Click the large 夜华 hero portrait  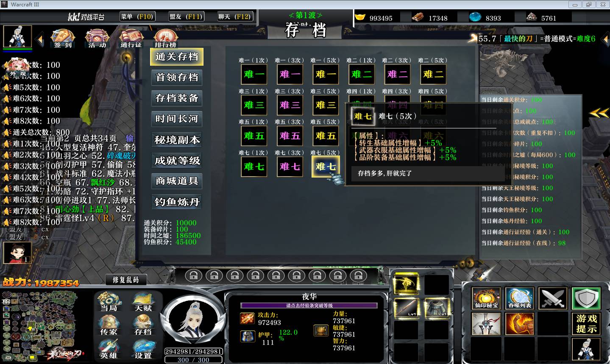193,320
